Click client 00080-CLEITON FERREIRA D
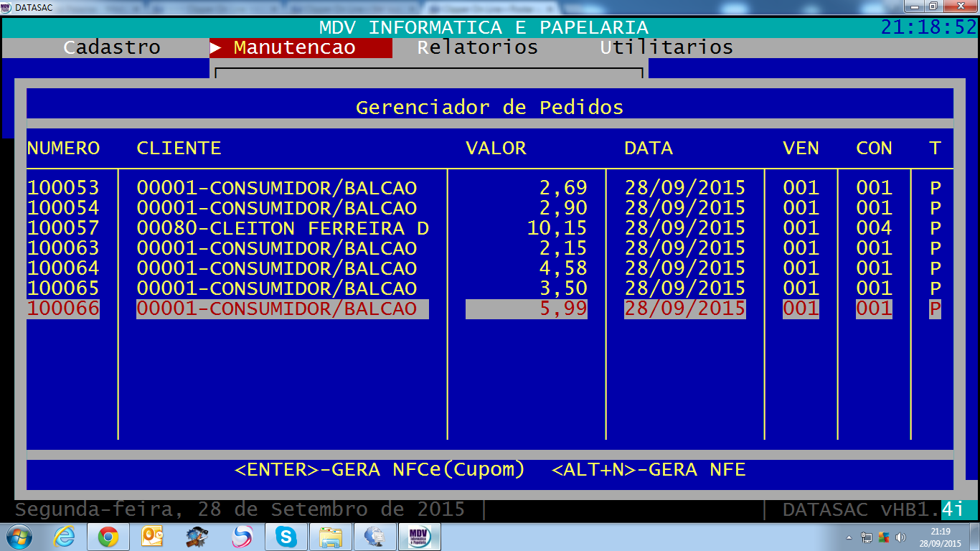 pyautogui.click(x=283, y=228)
